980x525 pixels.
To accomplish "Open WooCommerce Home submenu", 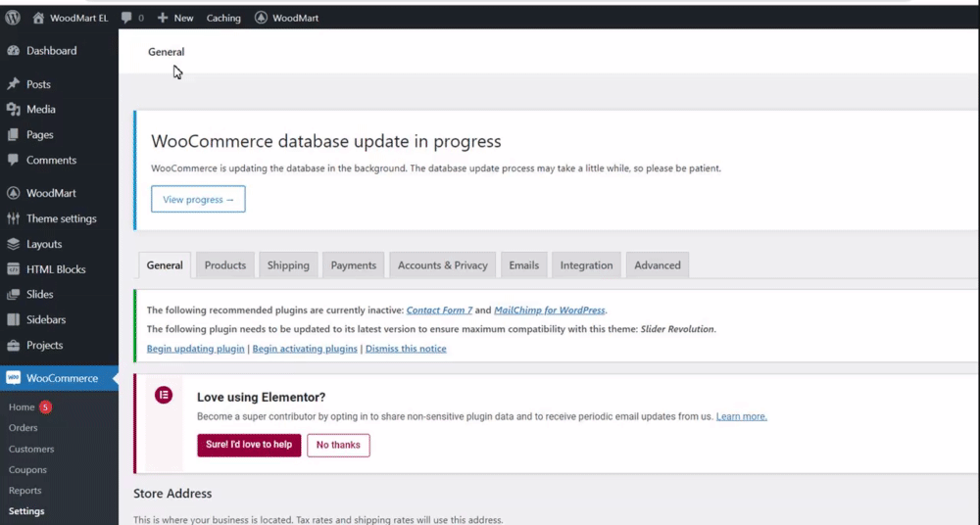I will (22, 407).
